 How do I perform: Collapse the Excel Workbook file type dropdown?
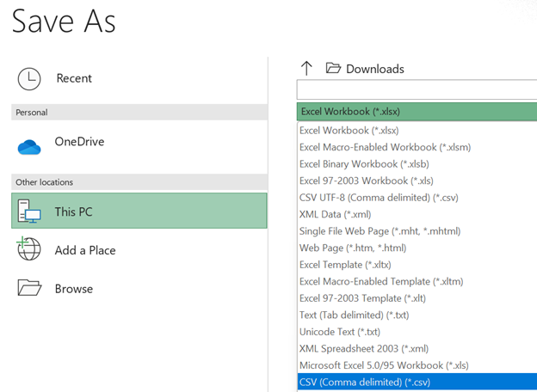[x=416, y=112]
